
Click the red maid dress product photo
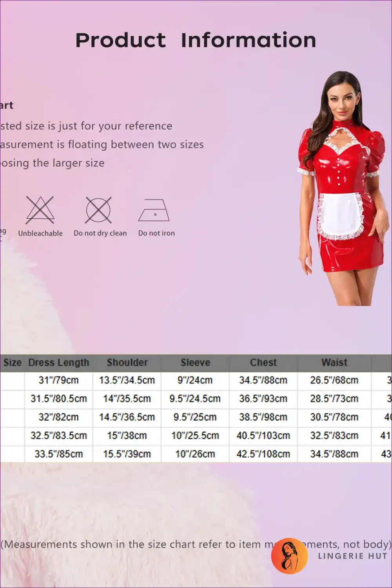(x=340, y=188)
